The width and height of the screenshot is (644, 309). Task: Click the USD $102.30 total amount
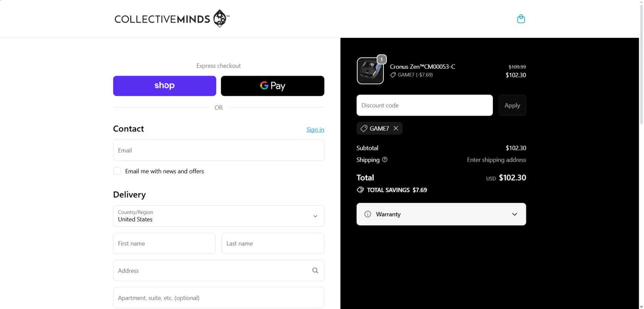pos(506,177)
